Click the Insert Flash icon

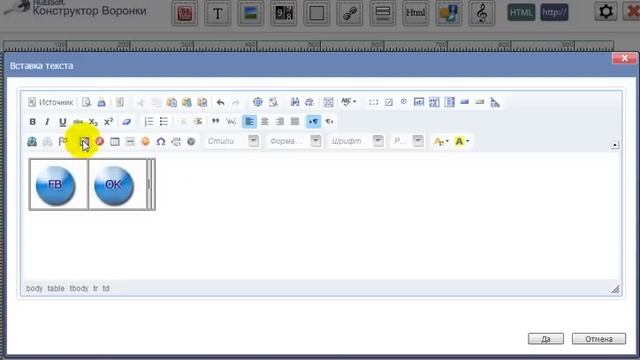(x=100, y=141)
